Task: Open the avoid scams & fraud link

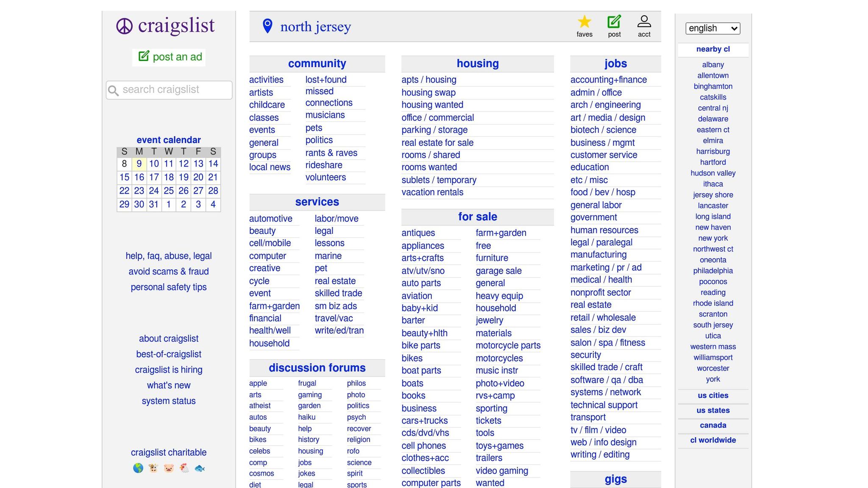Action: (169, 272)
